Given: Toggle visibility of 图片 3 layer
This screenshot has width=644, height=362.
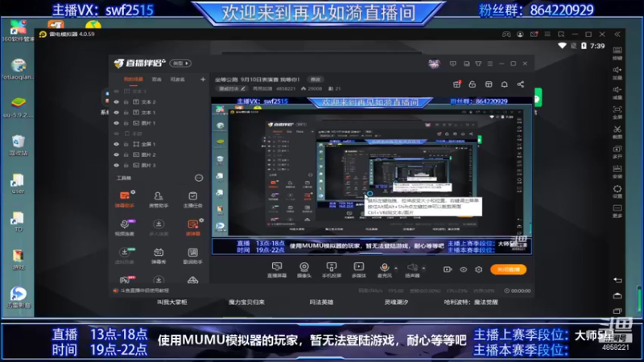Looking at the screenshot, I should [x=116, y=166].
